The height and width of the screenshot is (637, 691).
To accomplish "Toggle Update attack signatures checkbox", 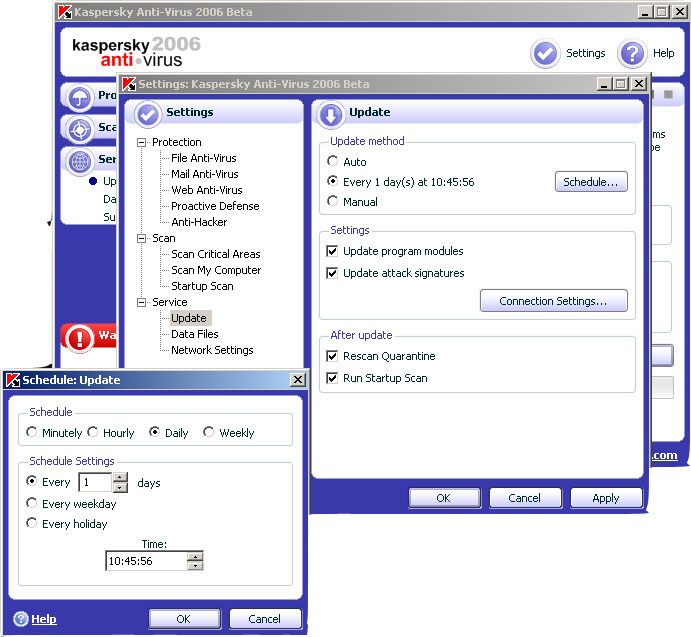I will click(332, 273).
